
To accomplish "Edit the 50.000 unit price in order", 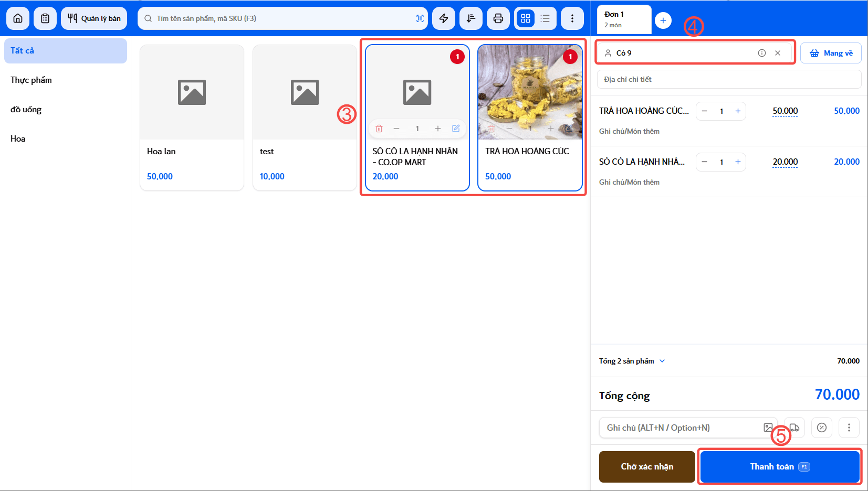I will click(x=785, y=111).
